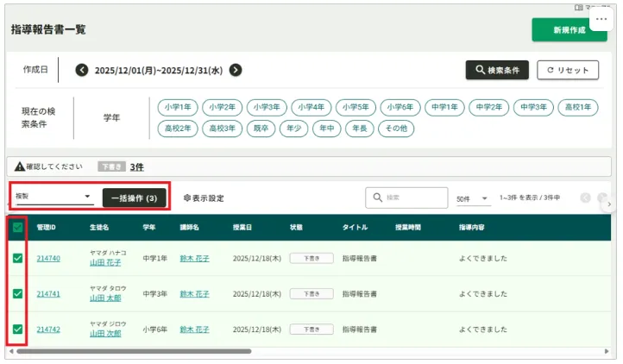Click the 新規作成 button

(x=569, y=30)
